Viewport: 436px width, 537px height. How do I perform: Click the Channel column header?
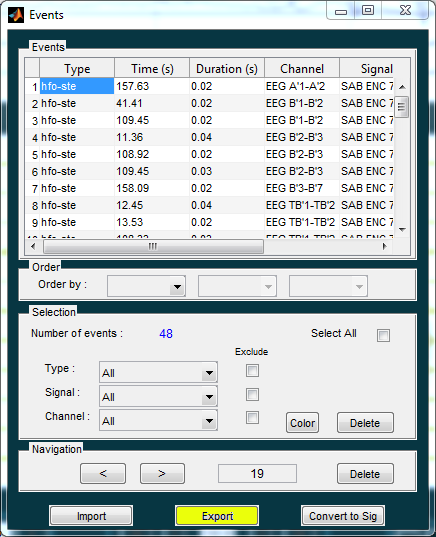point(302,69)
